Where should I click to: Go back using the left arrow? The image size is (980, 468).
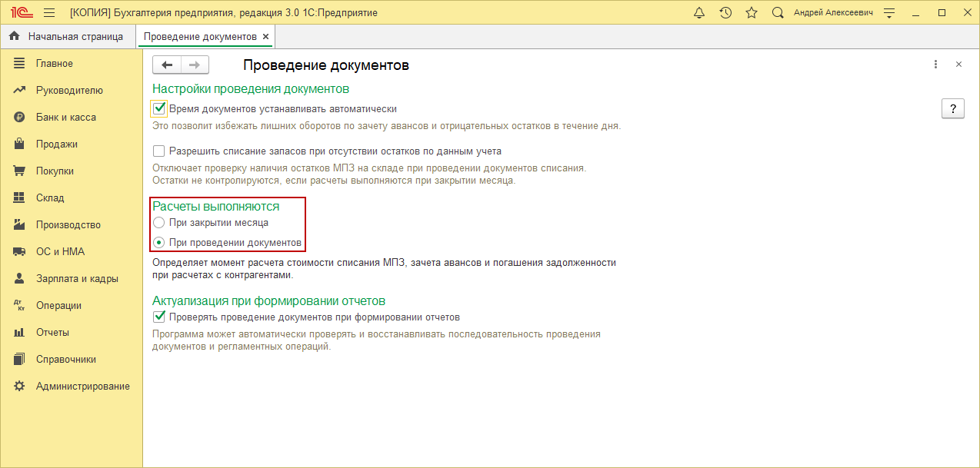pyautogui.click(x=167, y=65)
